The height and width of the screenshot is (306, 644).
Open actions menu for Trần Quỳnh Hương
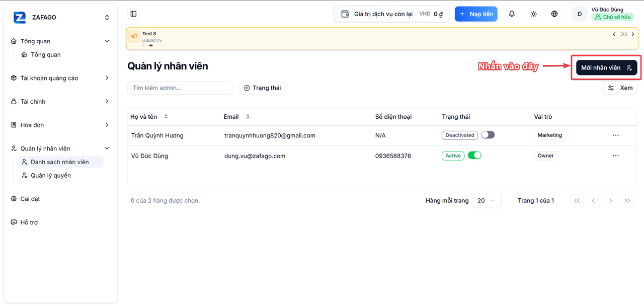615,135
